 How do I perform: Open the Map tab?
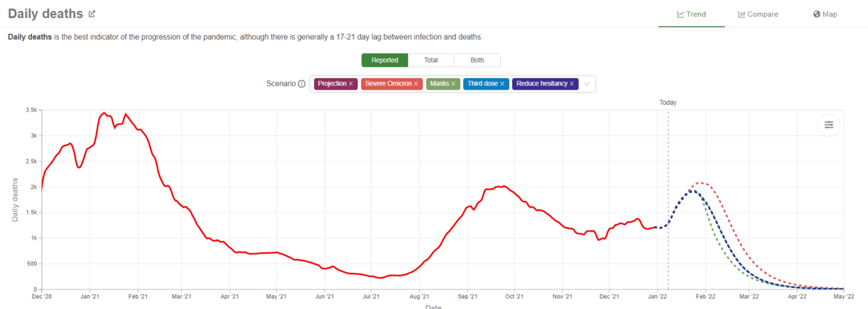[825, 14]
